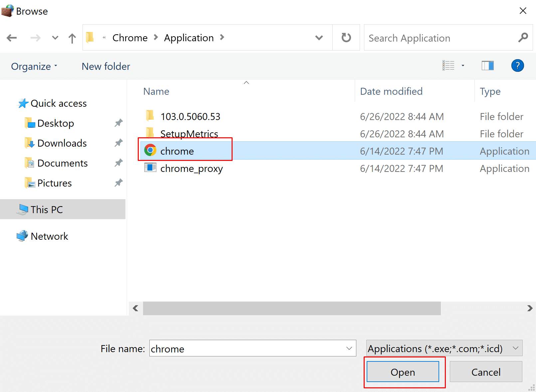Select the Application breadcrumb segment

coord(189,38)
